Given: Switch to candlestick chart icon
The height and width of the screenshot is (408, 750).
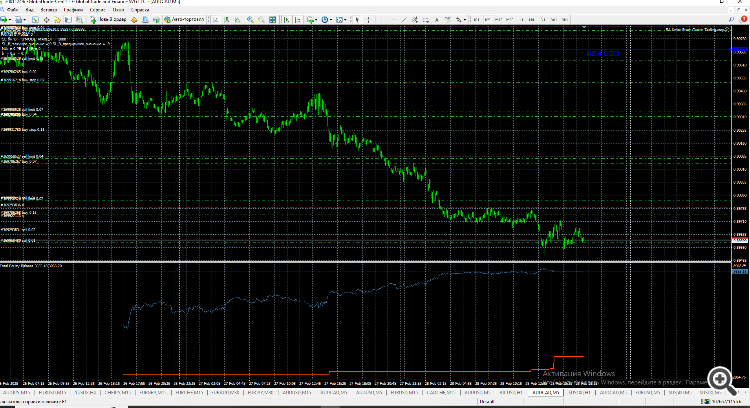Looking at the screenshot, I should point(226,20).
